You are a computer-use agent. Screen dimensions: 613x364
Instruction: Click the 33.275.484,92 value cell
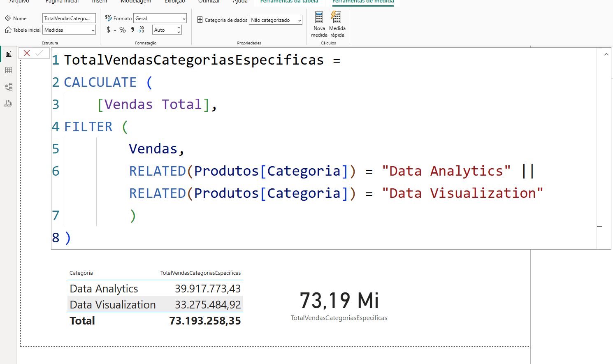coord(208,305)
